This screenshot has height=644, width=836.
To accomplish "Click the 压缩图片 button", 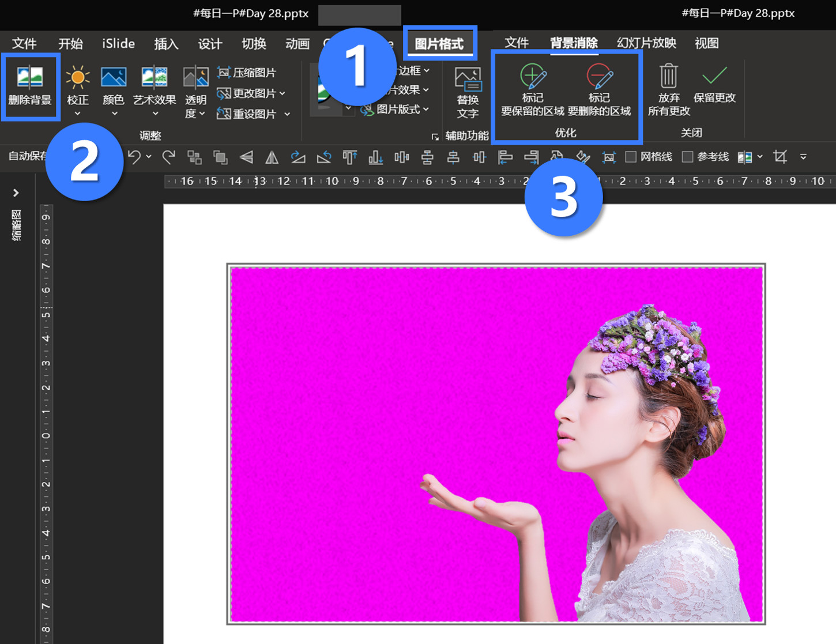I will point(247,73).
